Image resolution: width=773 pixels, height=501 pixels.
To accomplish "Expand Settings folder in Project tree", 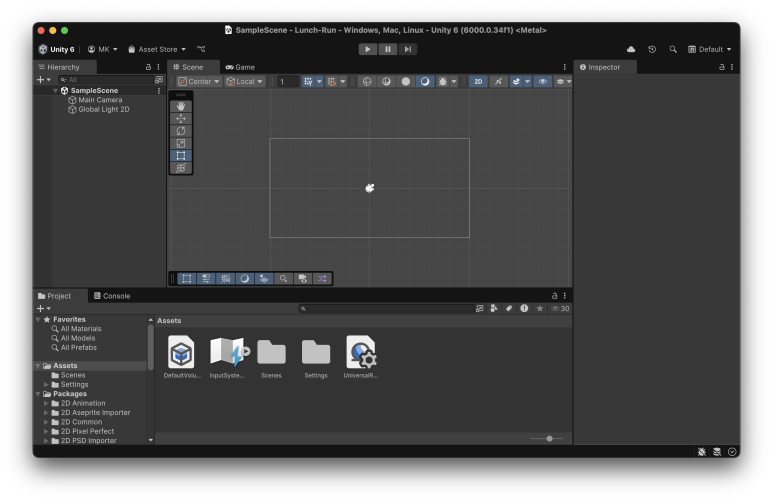I will pyautogui.click(x=46, y=385).
